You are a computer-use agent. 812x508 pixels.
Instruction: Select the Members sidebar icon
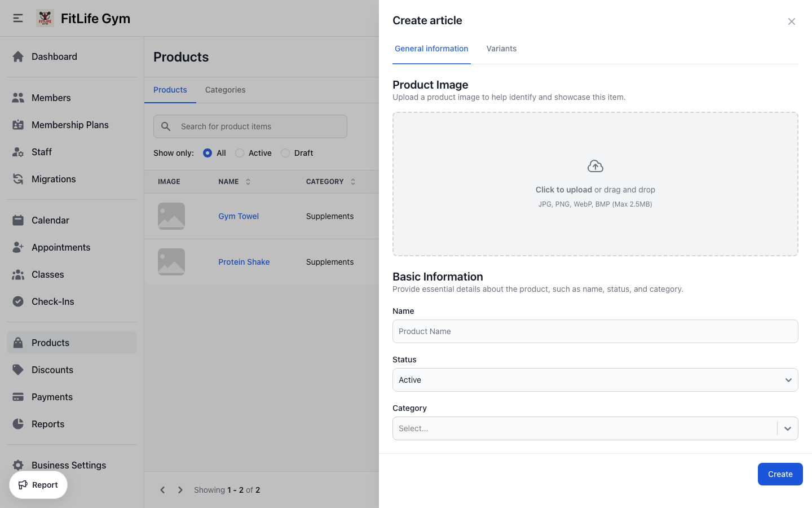click(x=19, y=97)
